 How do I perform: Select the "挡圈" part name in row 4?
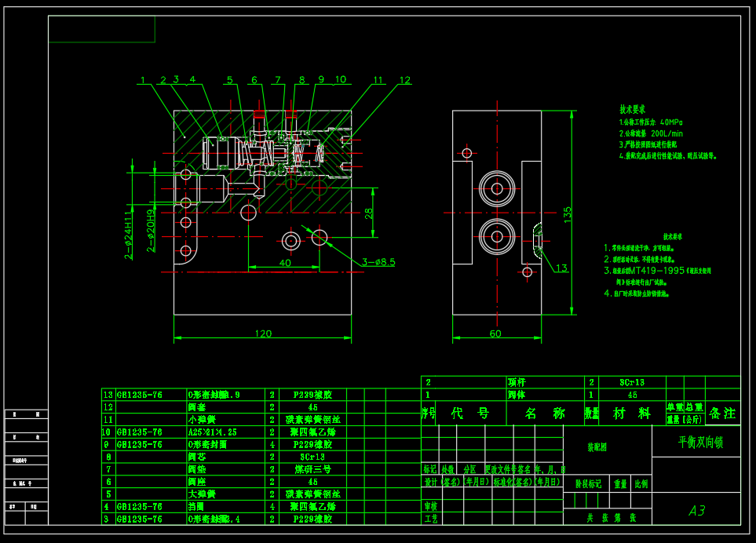coord(196,506)
